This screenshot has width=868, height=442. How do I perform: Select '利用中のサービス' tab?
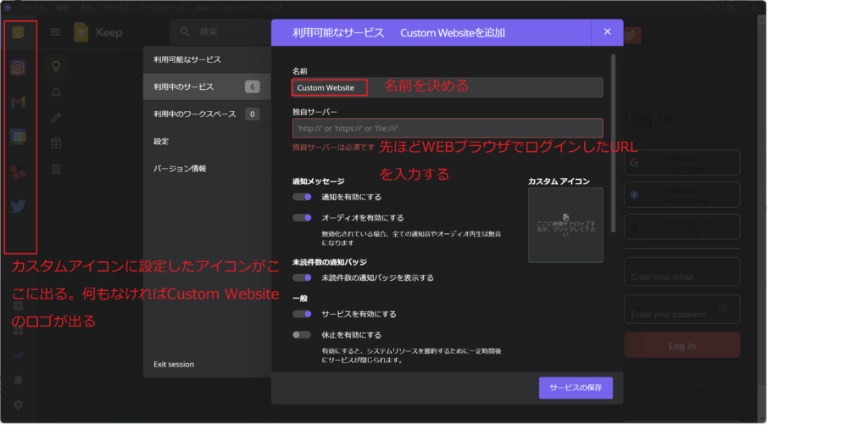coord(207,87)
